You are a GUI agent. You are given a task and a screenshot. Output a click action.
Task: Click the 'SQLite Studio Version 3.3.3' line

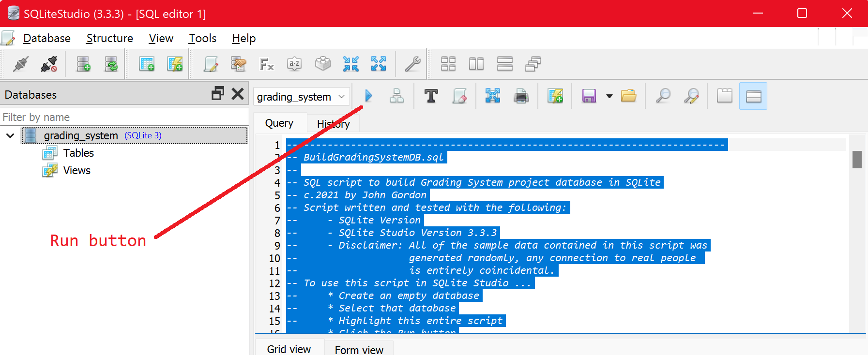(x=418, y=233)
